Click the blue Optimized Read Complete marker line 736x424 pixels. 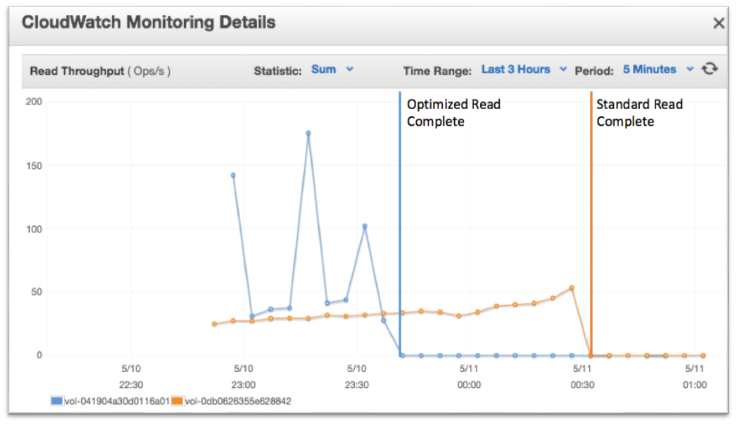400,223
